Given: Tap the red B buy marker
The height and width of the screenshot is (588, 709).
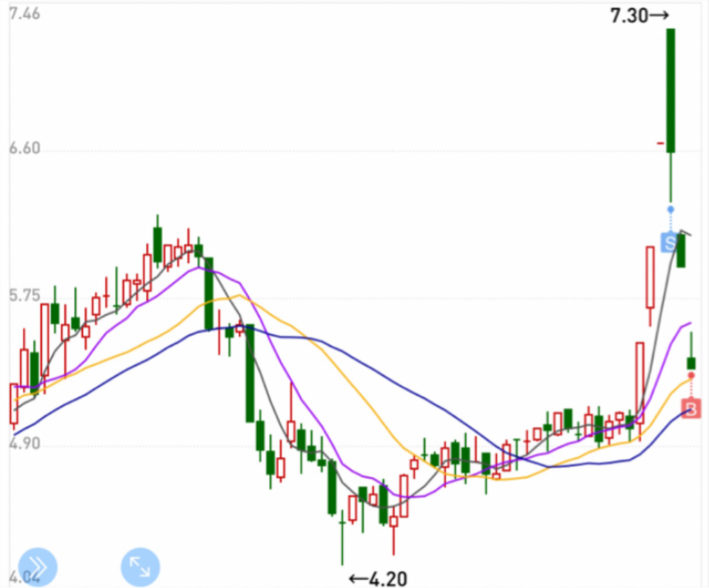Looking at the screenshot, I should coord(692,408).
